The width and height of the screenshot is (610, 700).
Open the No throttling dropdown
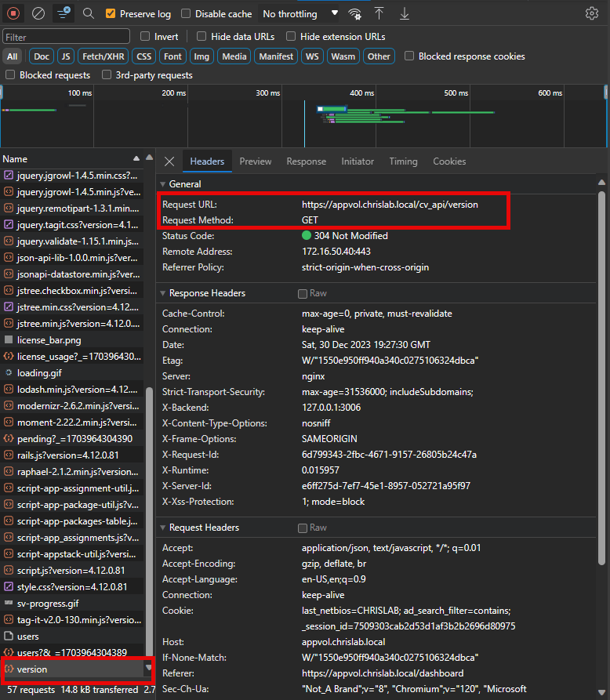point(300,14)
